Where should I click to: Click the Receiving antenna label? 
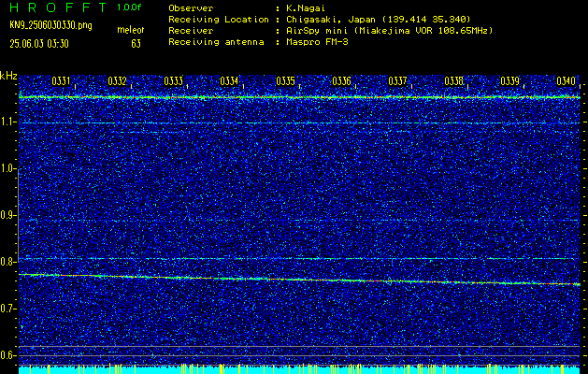pyautogui.click(x=216, y=42)
